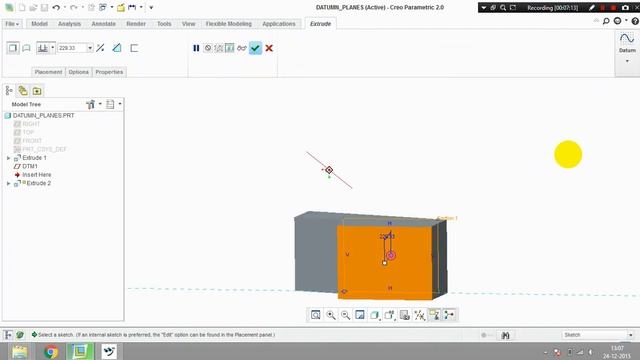The width and height of the screenshot is (640, 360).
Task: Open the Help question mark icon
Action: [635, 21]
